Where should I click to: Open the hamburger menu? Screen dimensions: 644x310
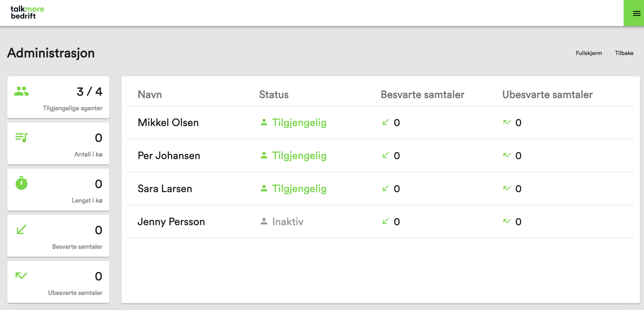[x=636, y=14]
